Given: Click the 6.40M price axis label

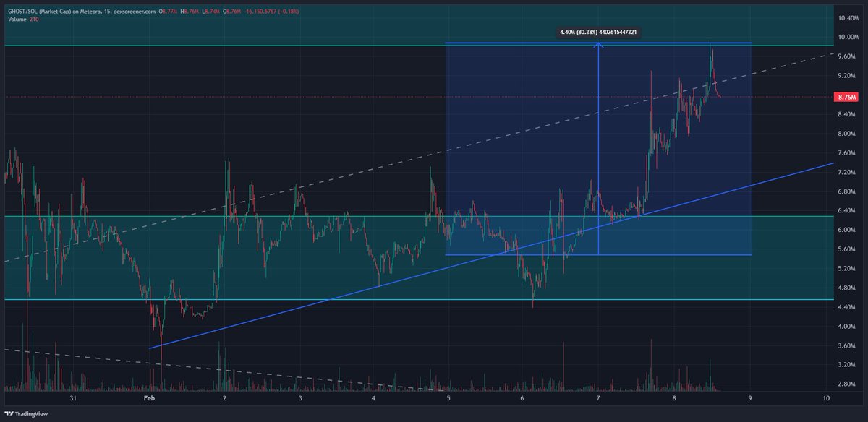Looking at the screenshot, I should [x=848, y=210].
